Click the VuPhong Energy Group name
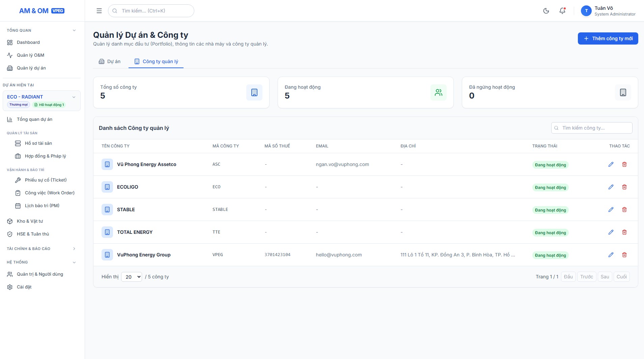This screenshot has height=359, width=644. pyautogui.click(x=144, y=255)
